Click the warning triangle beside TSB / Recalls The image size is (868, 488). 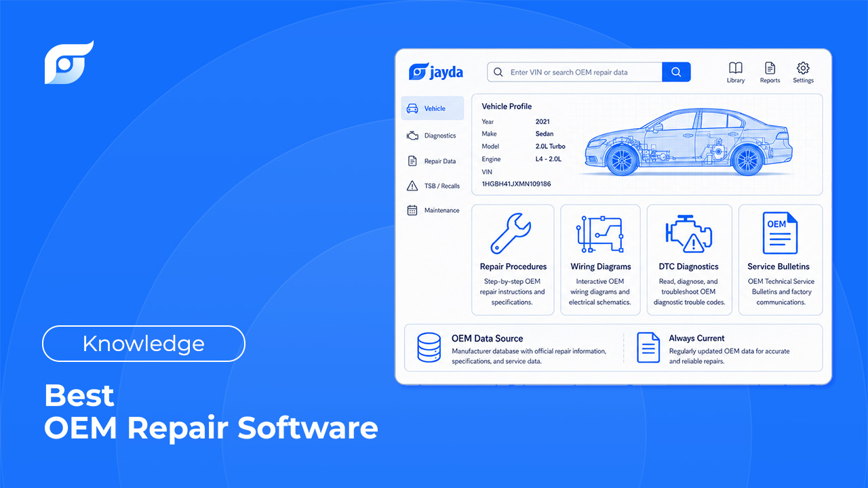[412, 186]
